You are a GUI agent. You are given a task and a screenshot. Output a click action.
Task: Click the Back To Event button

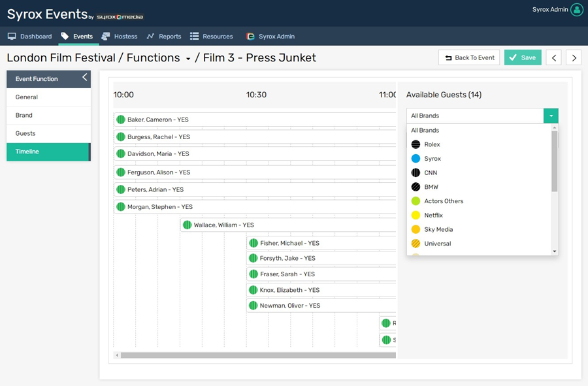[x=469, y=57]
